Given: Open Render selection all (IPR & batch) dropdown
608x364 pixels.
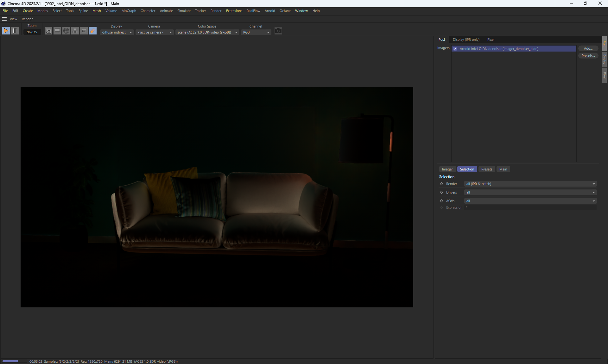Looking at the screenshot, I should (530, 184).
